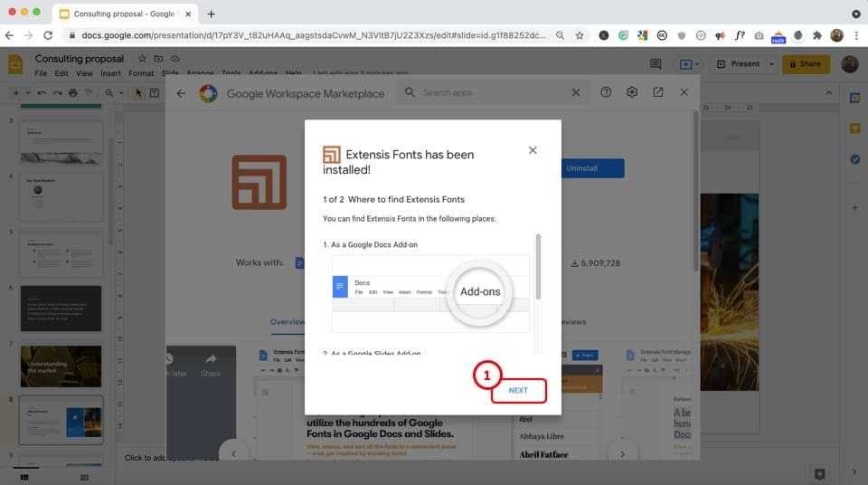Expand the Present dropdown arrow
The height and width of the screenshot is (485, 868).
[x=771, y=64]
